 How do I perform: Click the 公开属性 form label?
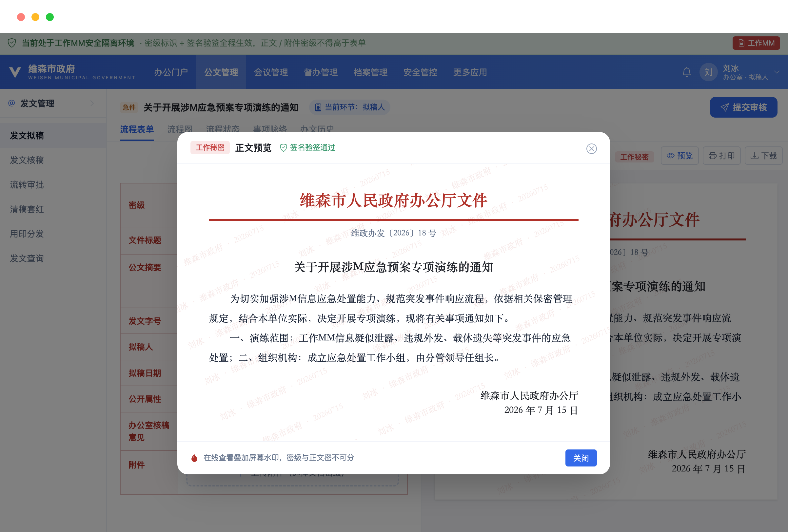click(x=145, y=399)
